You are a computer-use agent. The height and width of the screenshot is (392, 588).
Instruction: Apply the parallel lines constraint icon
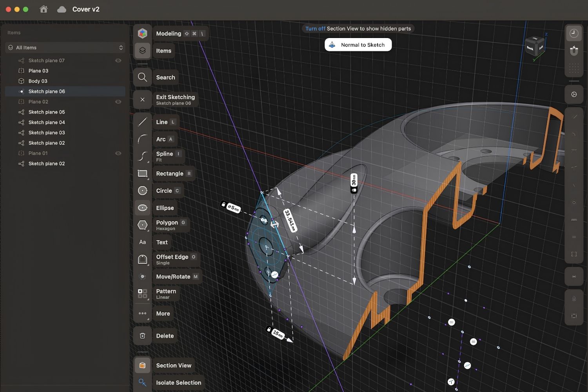pyautogui.click(x=574, y=237)
